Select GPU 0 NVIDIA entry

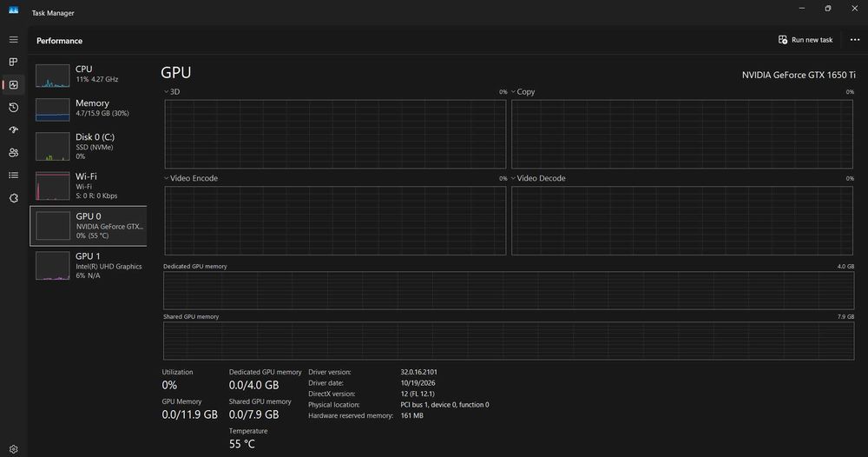coord(89,226)
